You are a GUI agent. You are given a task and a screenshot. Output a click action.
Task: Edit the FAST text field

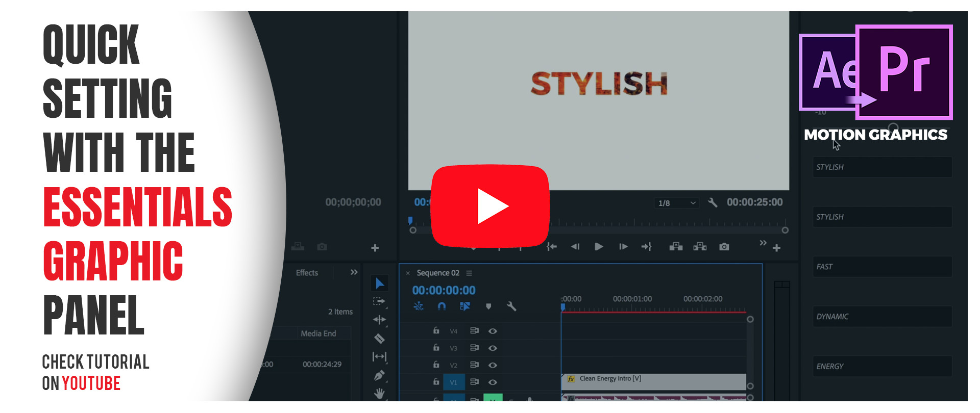[x=883, y=267]
